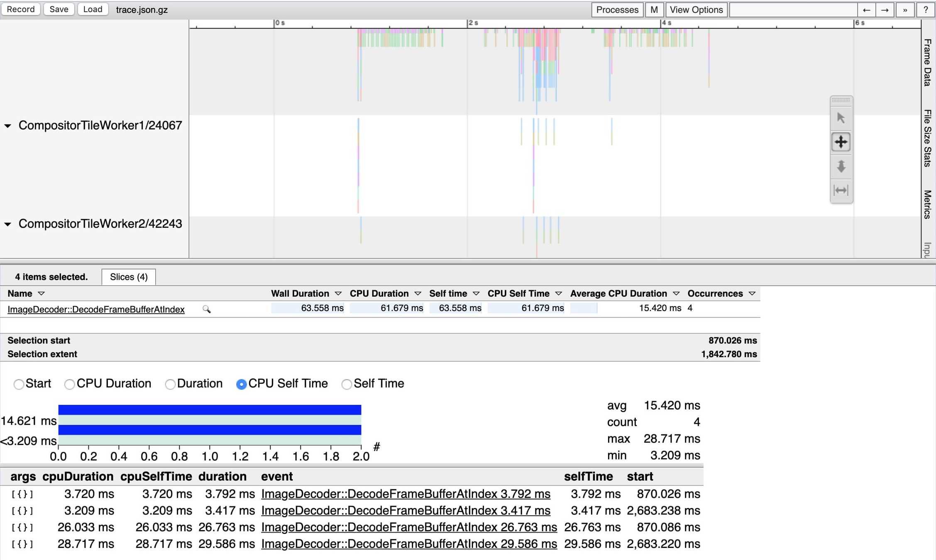Screen dimensions: 936x560
Task: Select the Start radio button
Action: tap(19, 384)
